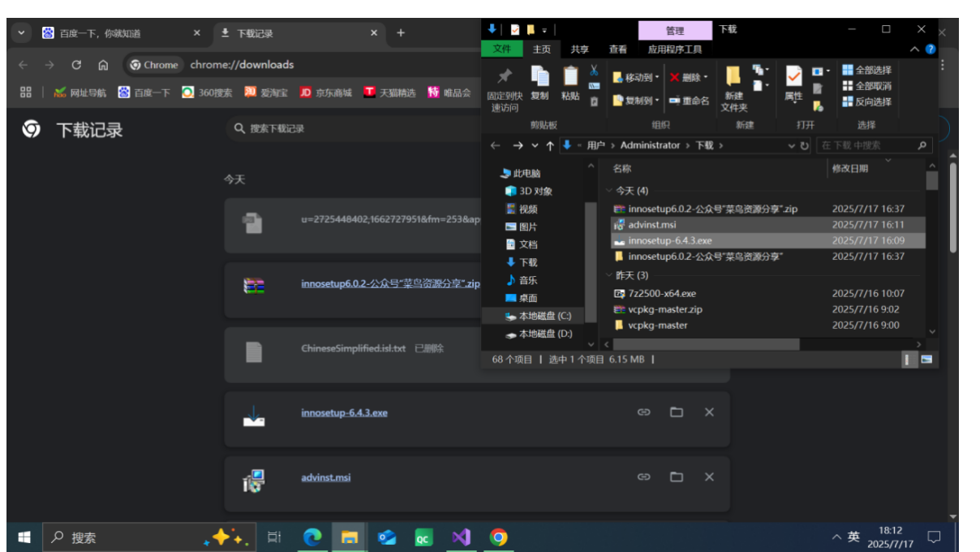This screenshot has width=980, height=552.
Task: Click the 粘贴 paste icon in ribbon
Action: point(570,76)
